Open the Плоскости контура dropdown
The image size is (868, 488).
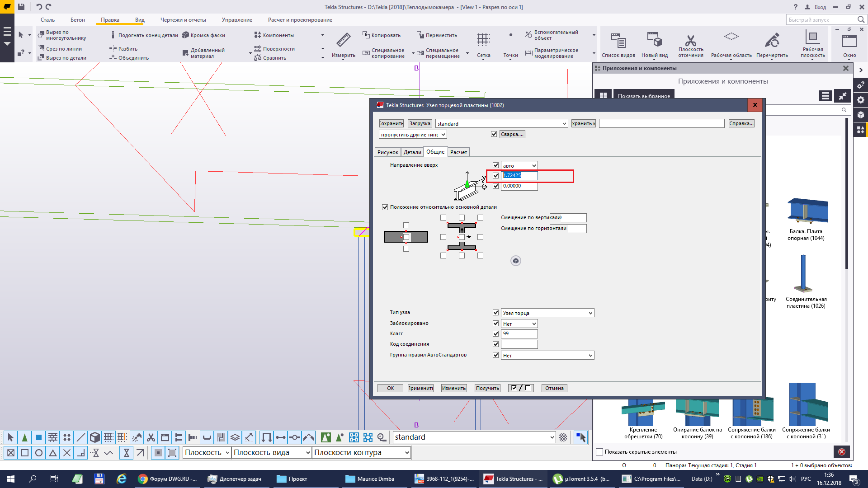pos(362,452)
